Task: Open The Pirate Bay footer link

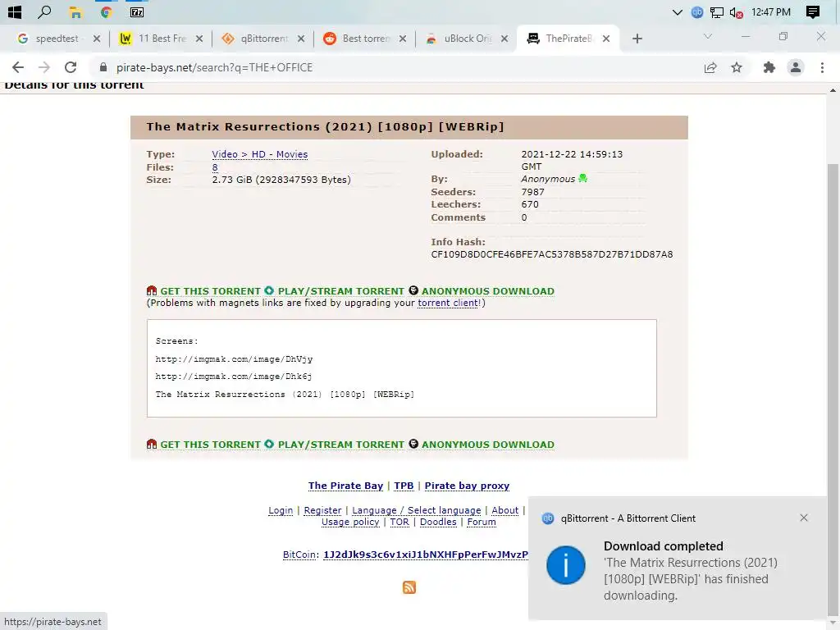Action: click(x=345, y=486)
